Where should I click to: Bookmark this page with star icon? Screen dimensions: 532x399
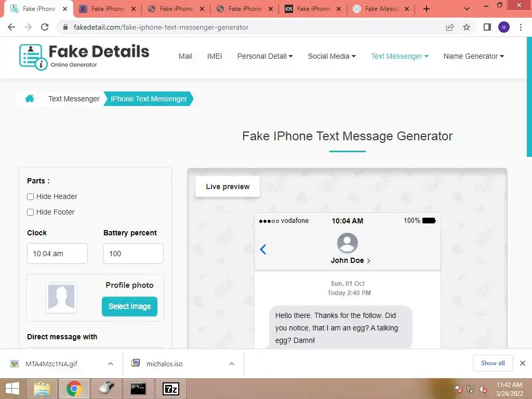467,27
